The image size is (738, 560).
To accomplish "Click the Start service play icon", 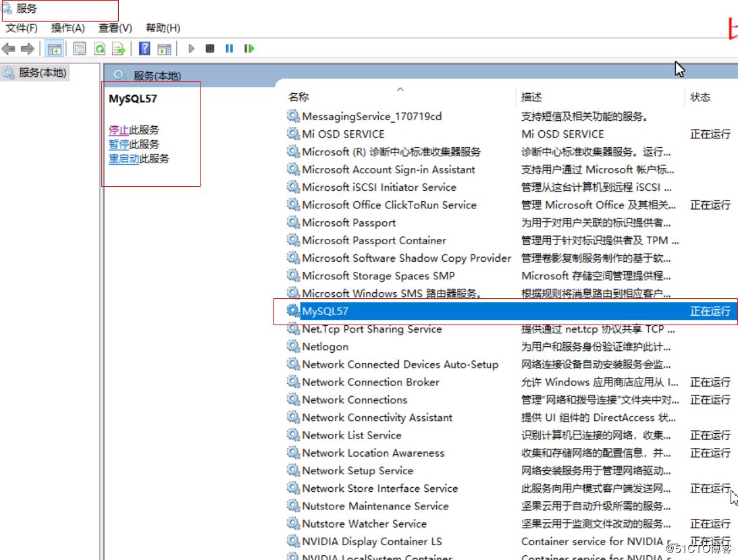I will 191,49.
